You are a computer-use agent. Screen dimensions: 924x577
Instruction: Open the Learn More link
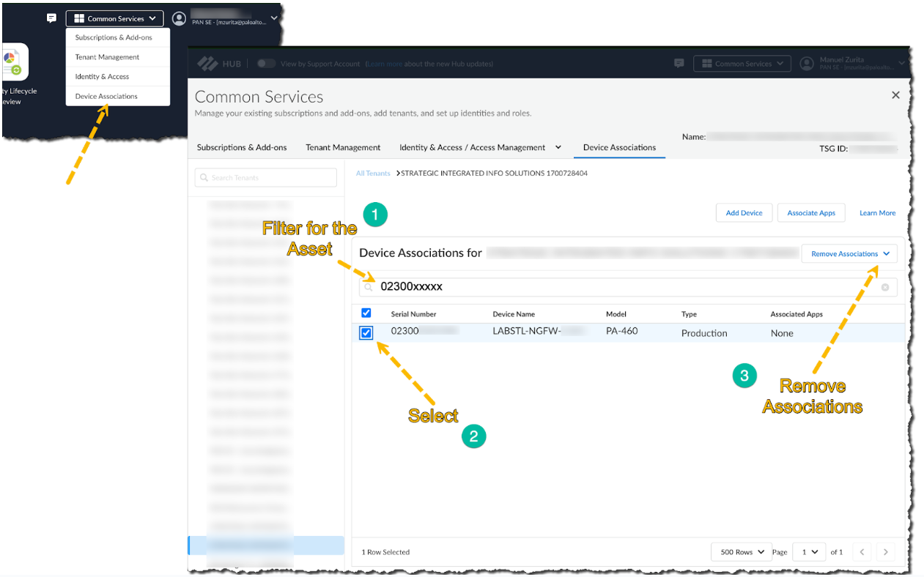tap(877, 213)
